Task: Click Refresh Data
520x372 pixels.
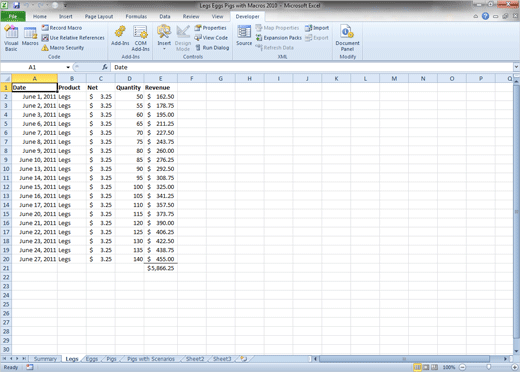Action: (275, 48)
